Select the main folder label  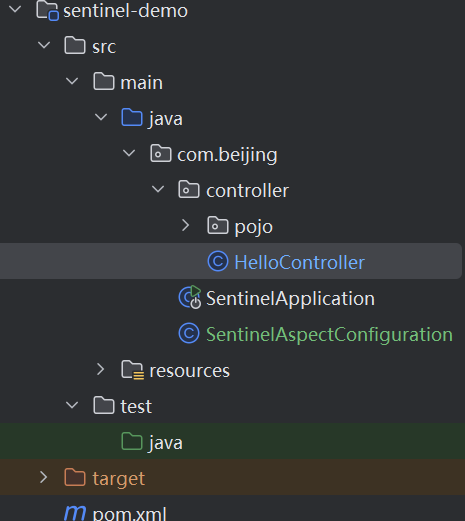141,82
